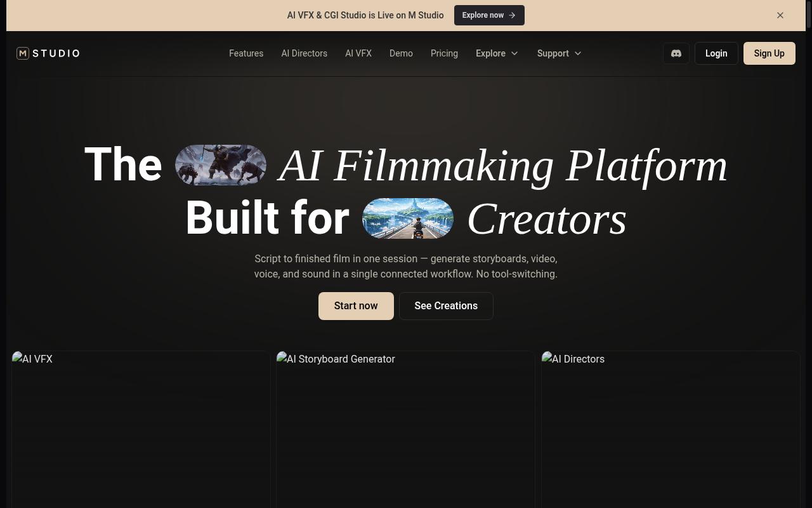Open the AI Directors card
812x508 pixels.
click(x=671, y=429)
